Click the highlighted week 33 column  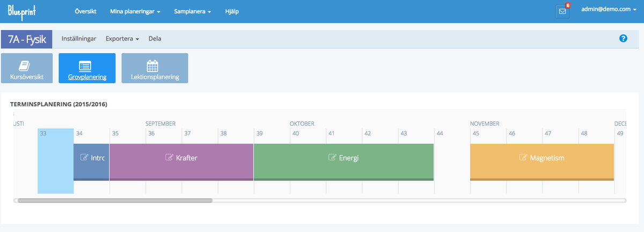tap(55, 161)
